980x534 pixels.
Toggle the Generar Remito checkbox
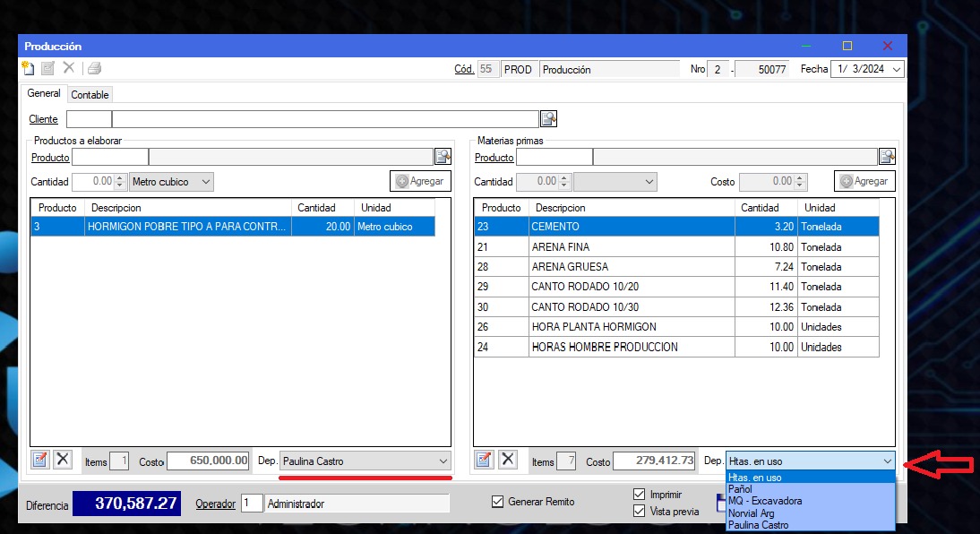pos(497,502)
